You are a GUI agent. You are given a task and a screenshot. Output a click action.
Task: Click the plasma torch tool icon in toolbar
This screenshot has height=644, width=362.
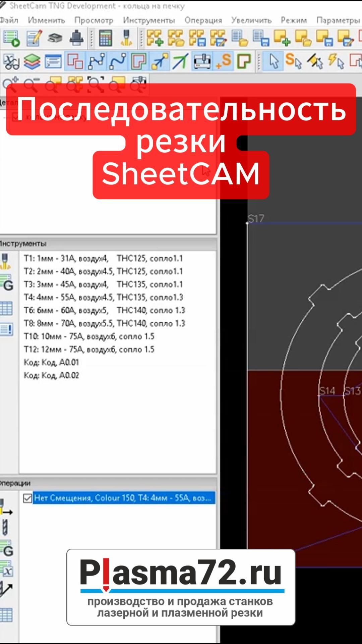point(126,39)
